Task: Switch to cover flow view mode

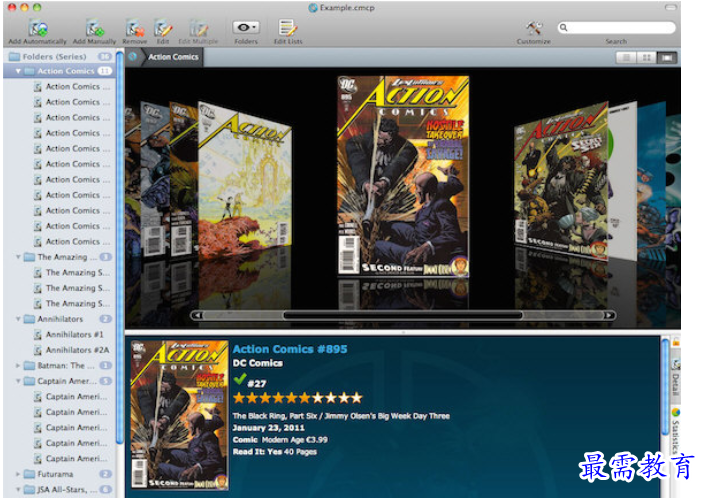Action: click(667, 57)
